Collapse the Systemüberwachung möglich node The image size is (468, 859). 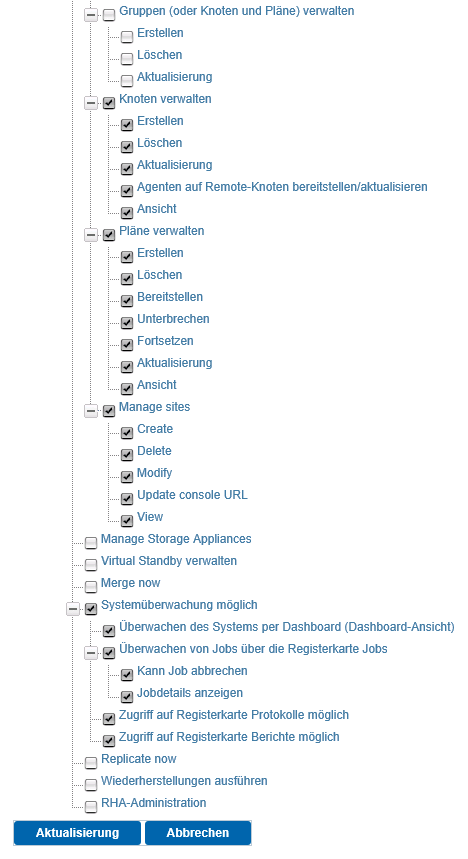click(73, 608)
